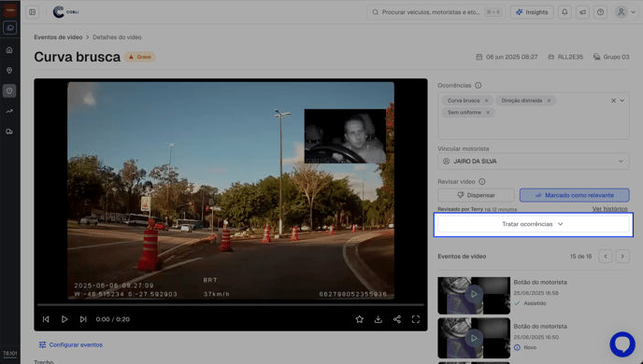Viewport: 643px width, 364px height.
Task: Open the map location pin in sidebar
Action: point(9,70)
